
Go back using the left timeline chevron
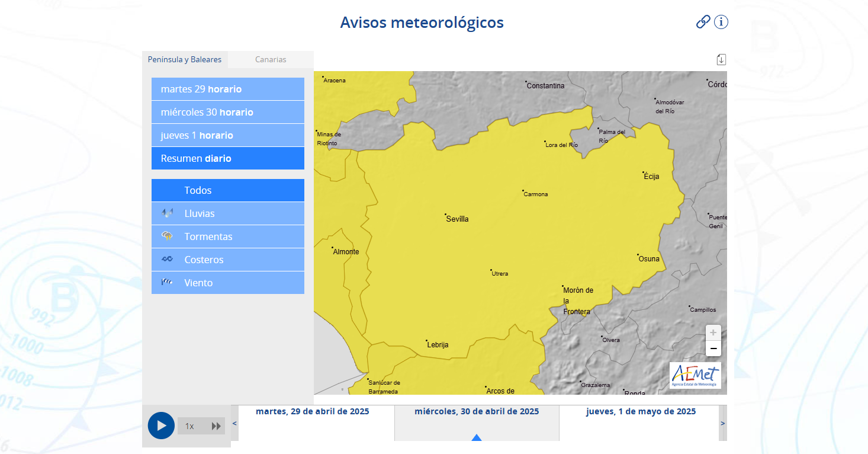coord(234,423)
